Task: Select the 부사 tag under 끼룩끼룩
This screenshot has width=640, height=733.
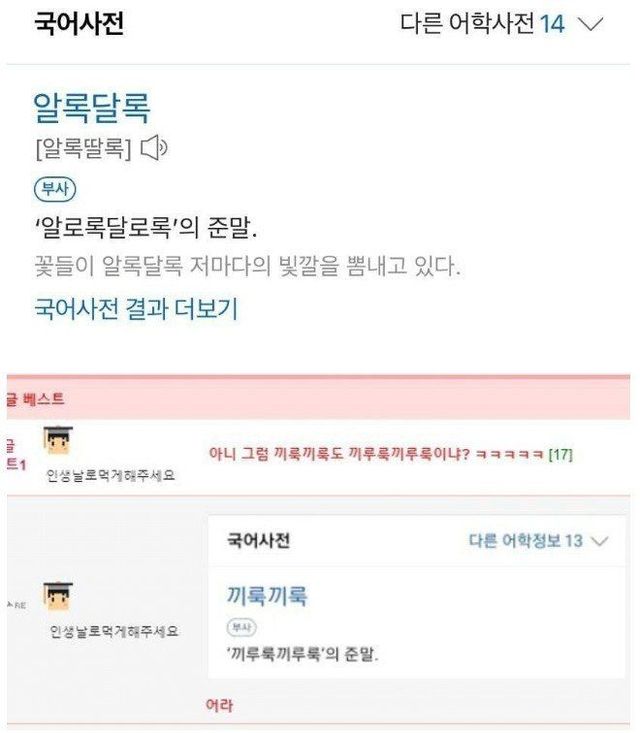Action: [x=241, y=627]
